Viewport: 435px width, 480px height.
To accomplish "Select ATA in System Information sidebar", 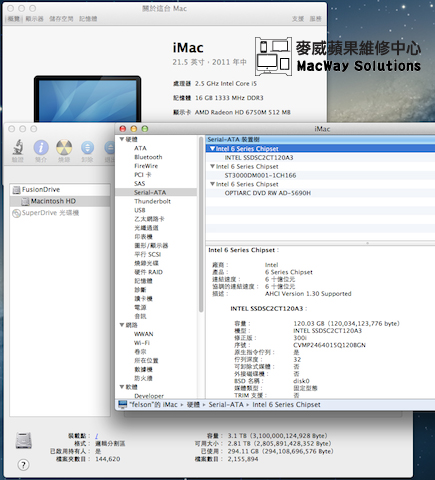I will click(140, 148).
